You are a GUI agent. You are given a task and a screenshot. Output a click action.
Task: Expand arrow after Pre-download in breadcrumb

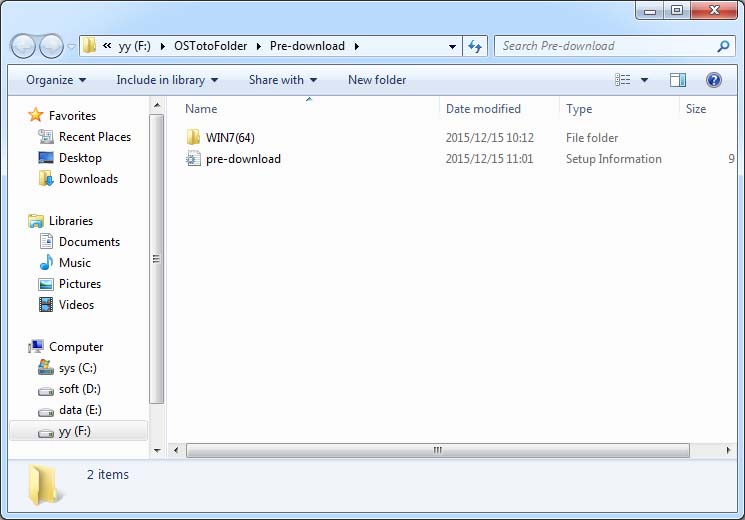pyautogui.click(x=356, y=47)
